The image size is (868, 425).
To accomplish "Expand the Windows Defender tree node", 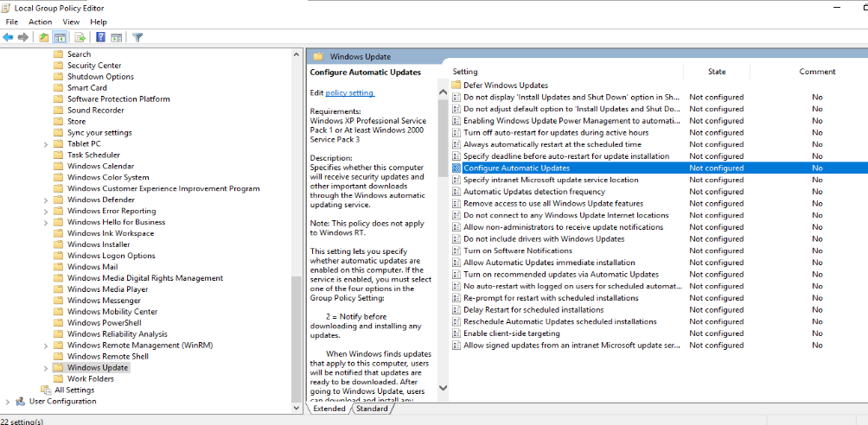I will point(46,200).
